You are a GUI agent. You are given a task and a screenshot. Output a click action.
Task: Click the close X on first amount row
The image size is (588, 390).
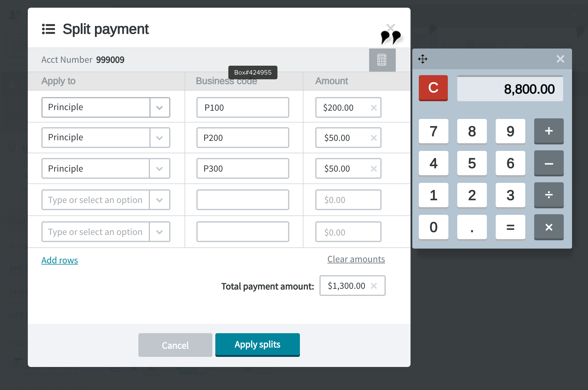click(x=373, y=107)
